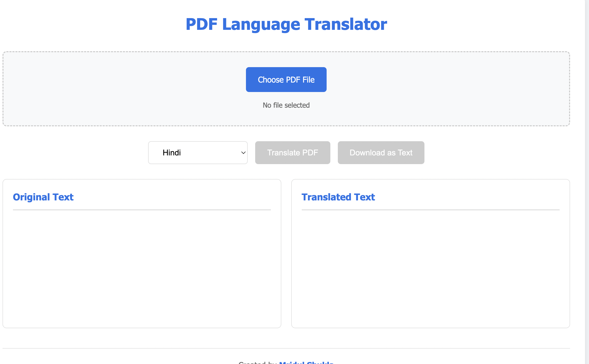
Task: Click the Choose PDF File button
Action: pos(286,80)
